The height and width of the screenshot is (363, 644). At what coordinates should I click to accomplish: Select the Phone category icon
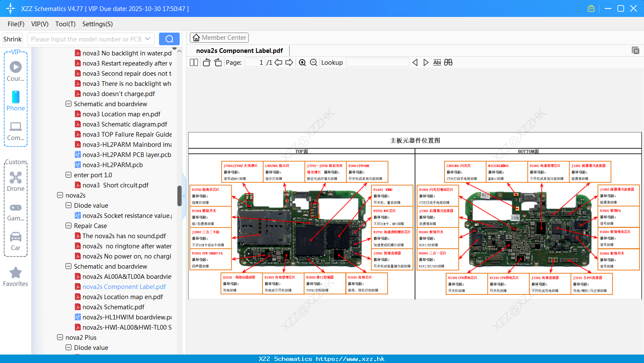(16, 101)
